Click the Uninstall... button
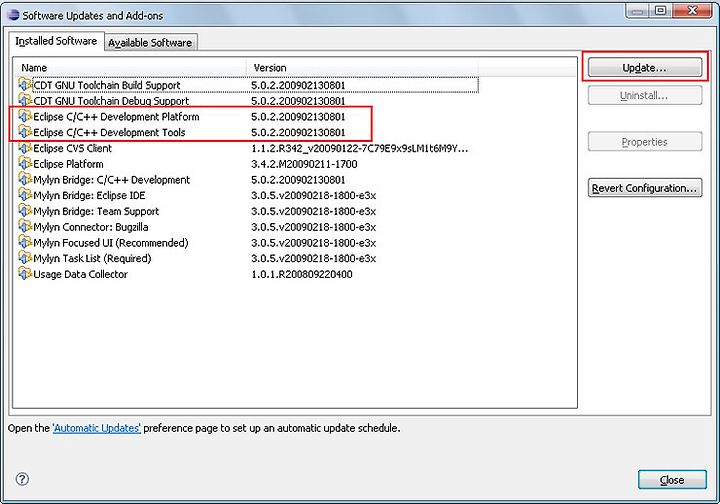 (x=645, y=95)
